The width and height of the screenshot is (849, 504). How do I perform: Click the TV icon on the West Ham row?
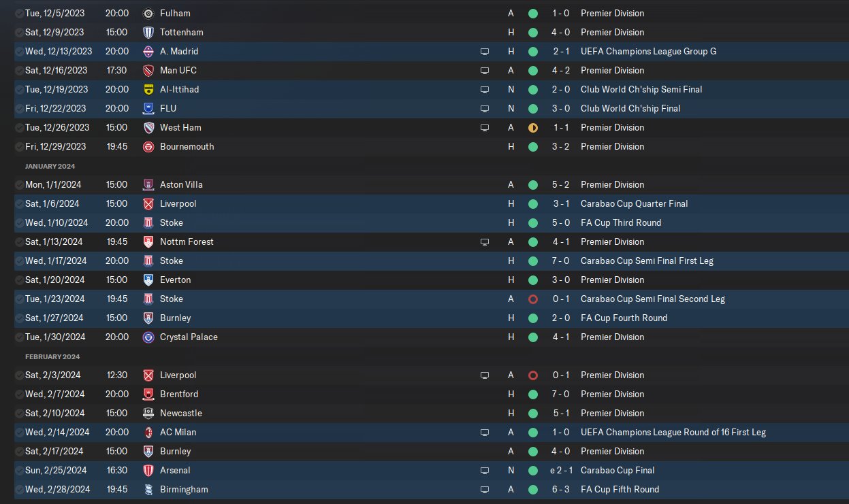pyautogui.click(x=485, y=127)
